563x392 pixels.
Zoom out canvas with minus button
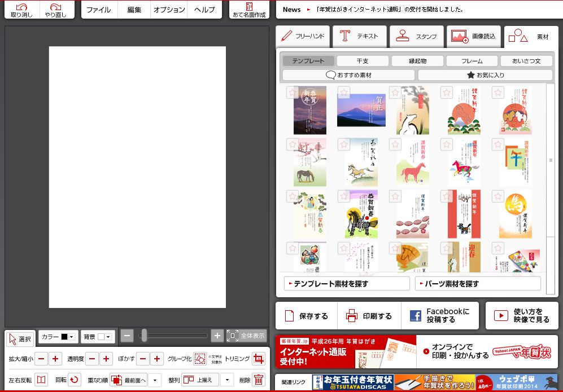click(127, 336)
